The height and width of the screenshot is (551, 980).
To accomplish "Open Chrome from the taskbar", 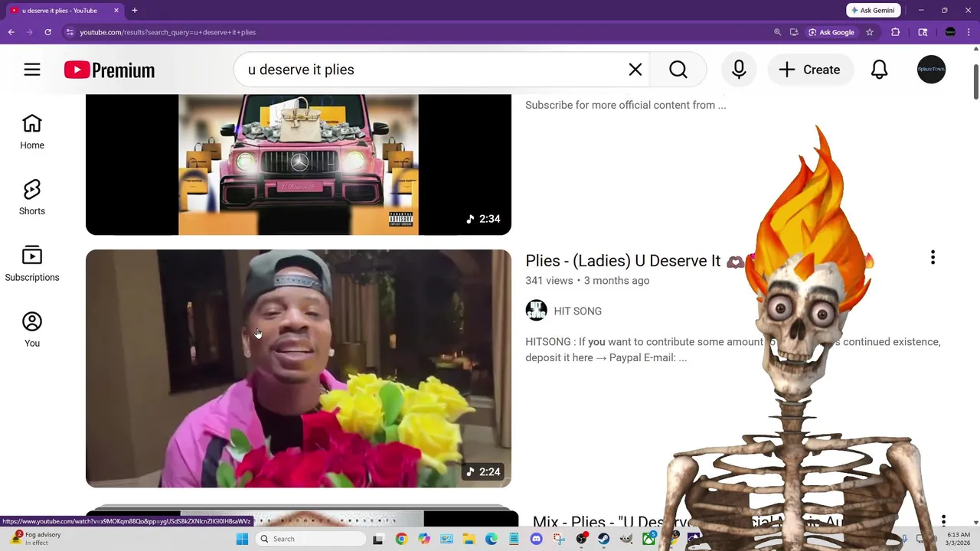I will click(x=401, y=539).
